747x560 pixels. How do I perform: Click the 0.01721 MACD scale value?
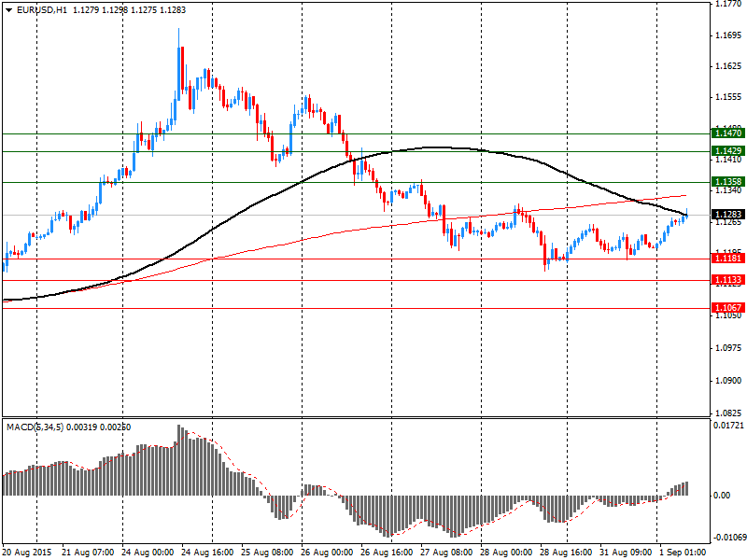point(728,425)
